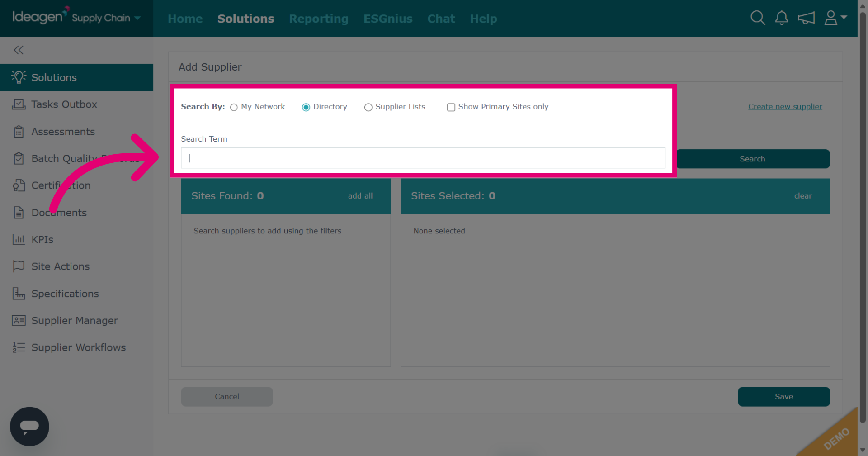Select the My Network radio button

(x=234, y=107)
